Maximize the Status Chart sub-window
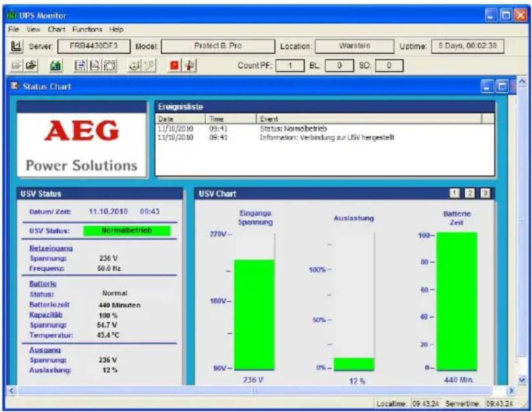Viewport: 532px width, 412px height. pyautogui.click(x=502, y=86)
